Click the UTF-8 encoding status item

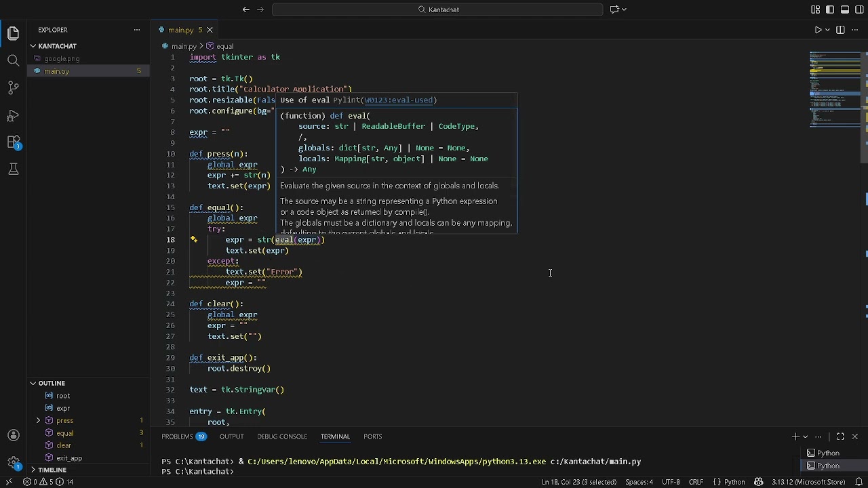[671, 482]
